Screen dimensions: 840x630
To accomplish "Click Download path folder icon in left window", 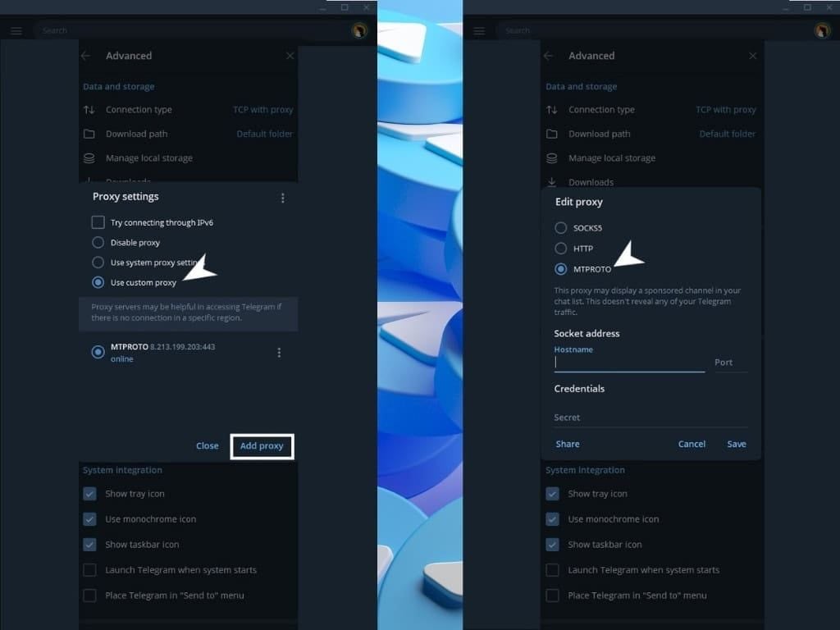I will point(89,134).
